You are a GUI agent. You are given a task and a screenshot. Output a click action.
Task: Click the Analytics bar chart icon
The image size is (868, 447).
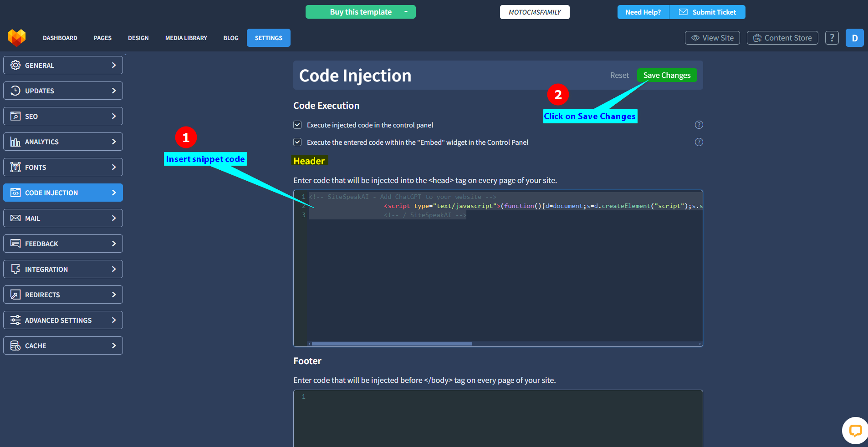15,142
